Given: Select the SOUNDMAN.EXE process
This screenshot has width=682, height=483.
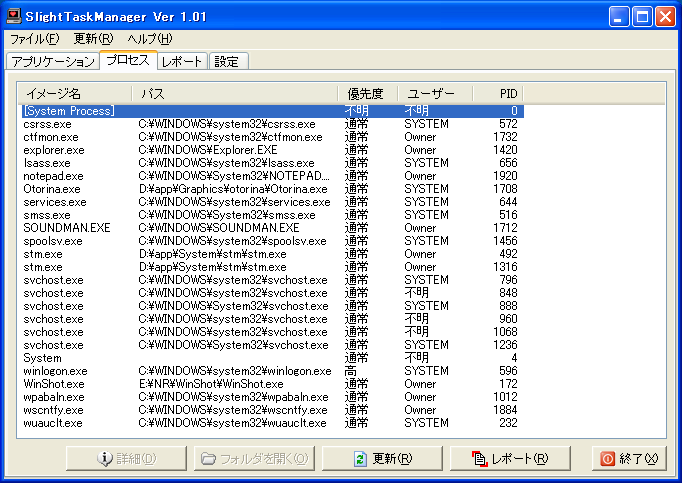Looking at the screenshot, I should pyautogui.click(x=273, y=228).
